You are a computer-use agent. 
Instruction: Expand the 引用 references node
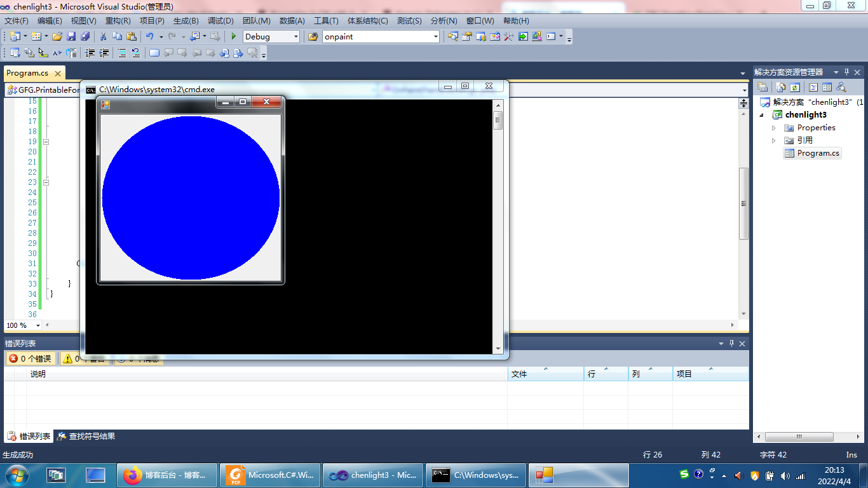[773, 140]
